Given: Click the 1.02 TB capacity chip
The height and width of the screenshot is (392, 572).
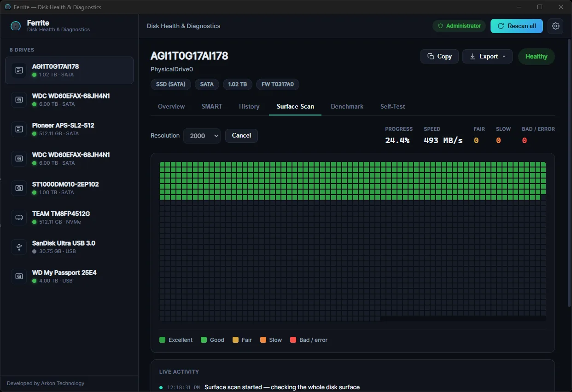Looking at the screenshot, I should [x=238, y=84].
